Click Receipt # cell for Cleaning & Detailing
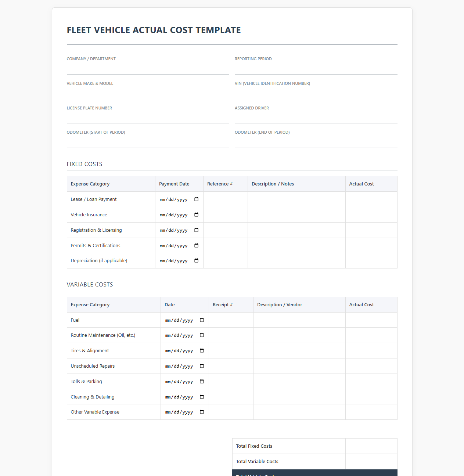 [231, 397]
